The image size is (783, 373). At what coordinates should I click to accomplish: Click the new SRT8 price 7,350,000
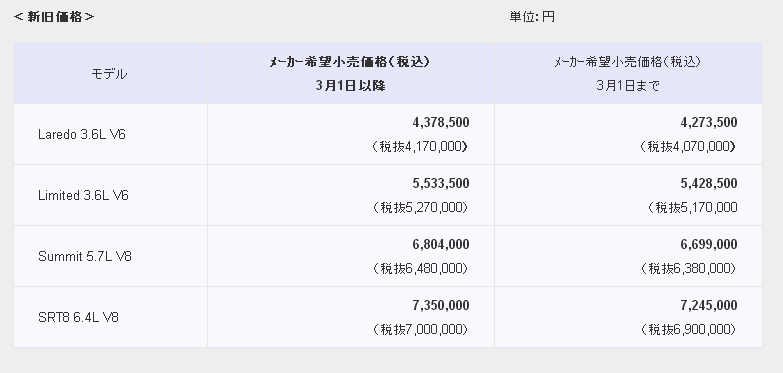[x=441, y=305]
